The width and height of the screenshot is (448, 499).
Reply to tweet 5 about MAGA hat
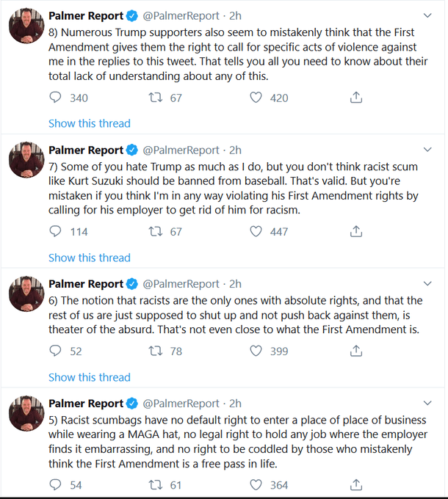point(57,485)
